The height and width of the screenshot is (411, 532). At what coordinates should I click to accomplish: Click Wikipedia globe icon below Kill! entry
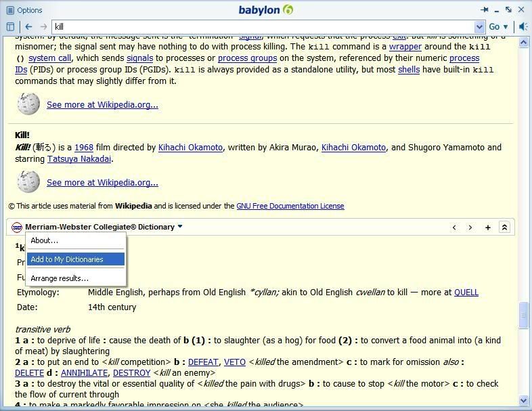(28, 181)
